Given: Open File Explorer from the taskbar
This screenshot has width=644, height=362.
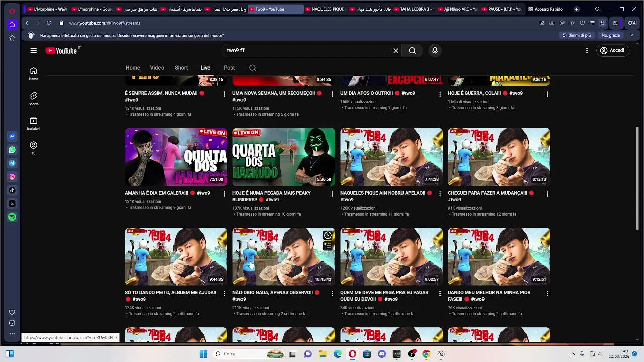Looking at the screenshot, I should (x=323, y=354).
